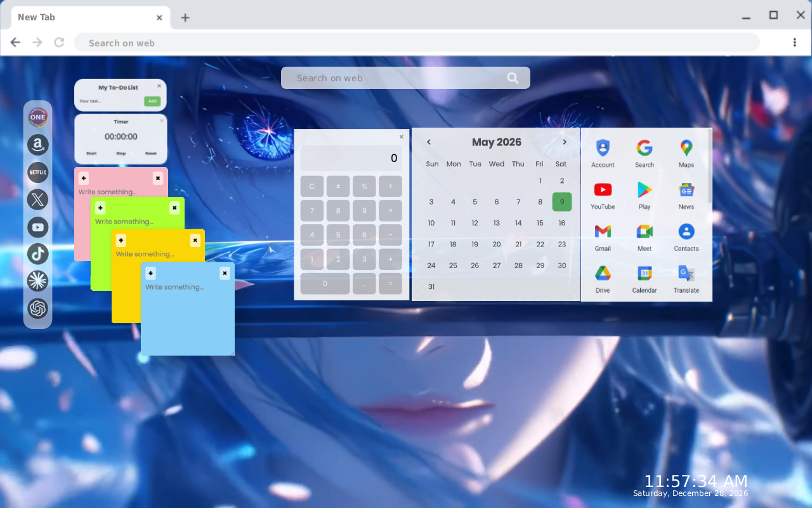Click the New task input field
812x508 pixels.
tap(110, 101)
